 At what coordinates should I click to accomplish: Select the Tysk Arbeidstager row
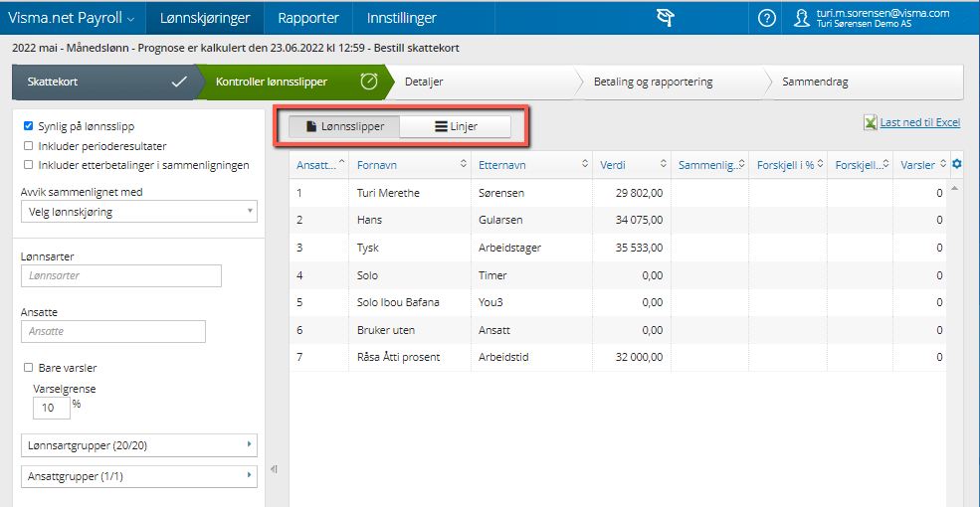tap(618, 248)
